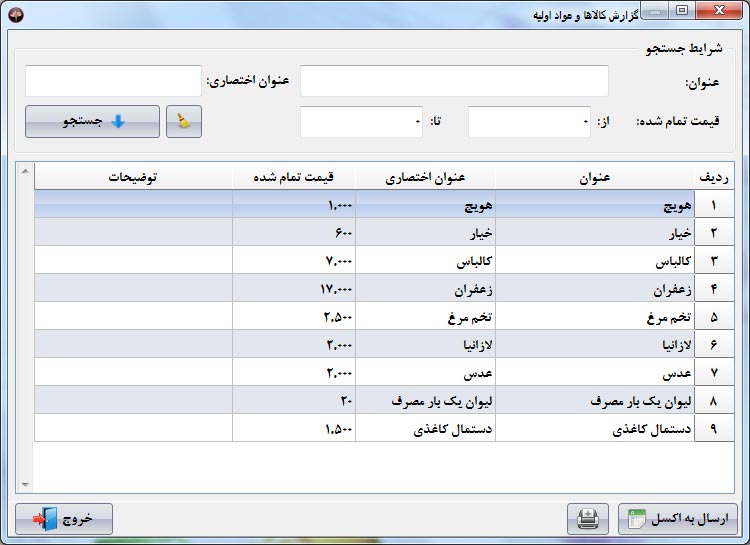Select row header number ۴
This screenshot has width=750, height=545.
714,289
